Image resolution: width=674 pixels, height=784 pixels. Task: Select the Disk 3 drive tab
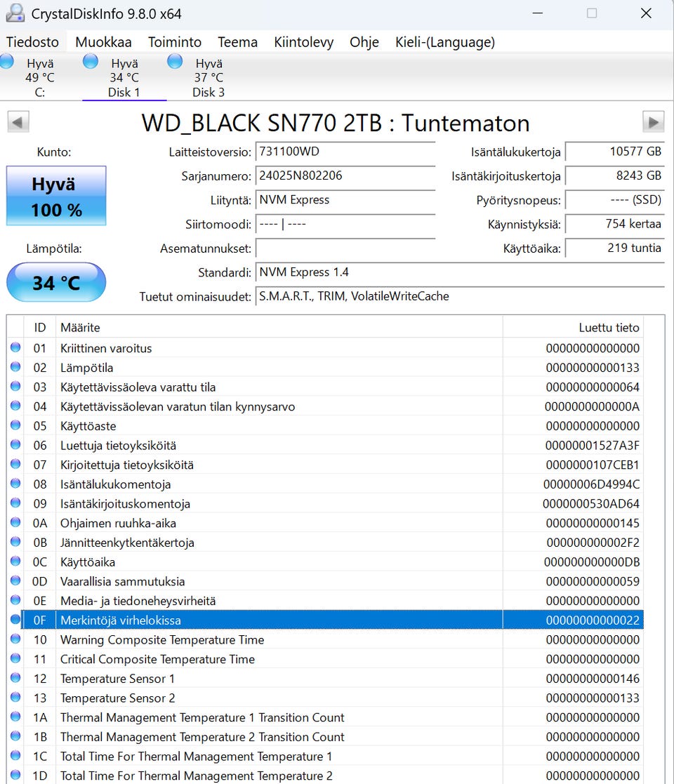pyautogui.click(x=209, y=77)
